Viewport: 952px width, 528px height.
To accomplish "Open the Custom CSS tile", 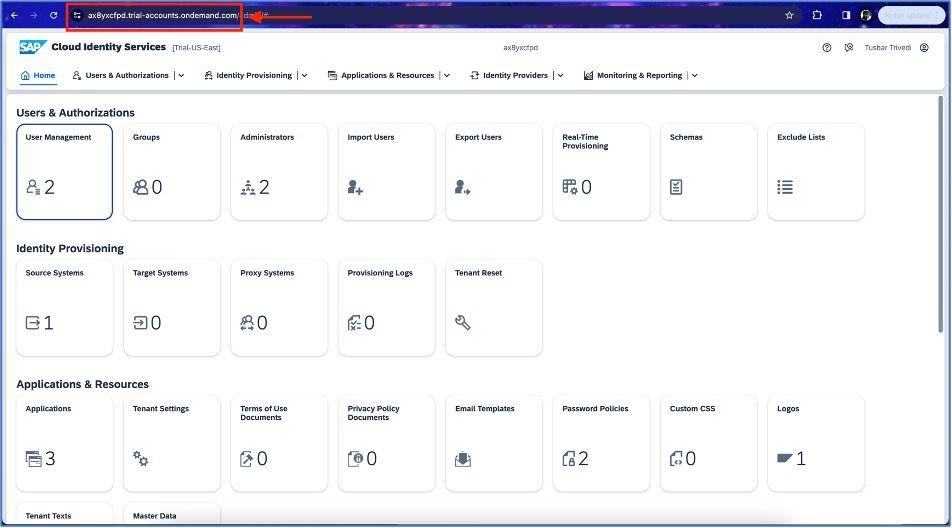I will coord(709,444).
